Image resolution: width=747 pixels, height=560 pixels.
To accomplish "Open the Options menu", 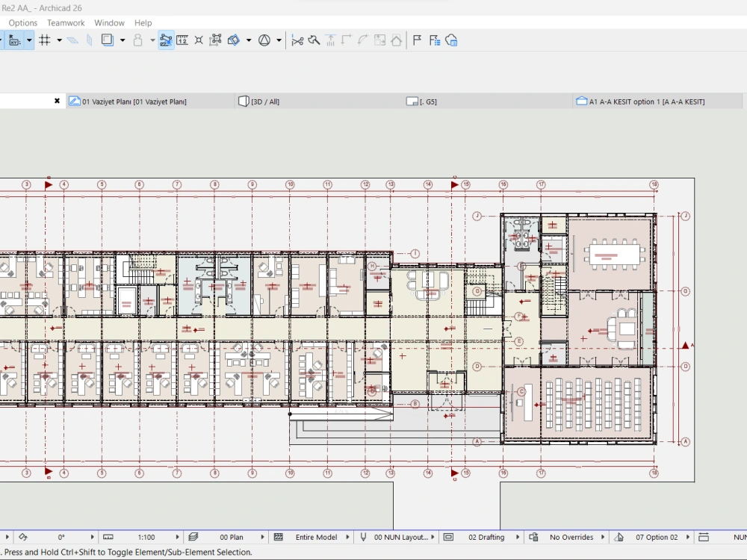I will point(22,22).
